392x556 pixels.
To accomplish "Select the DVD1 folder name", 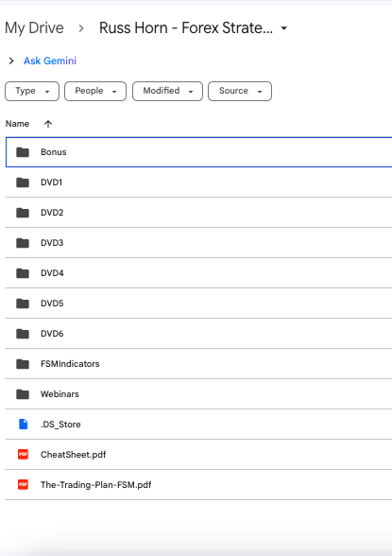I will [51, 182].
